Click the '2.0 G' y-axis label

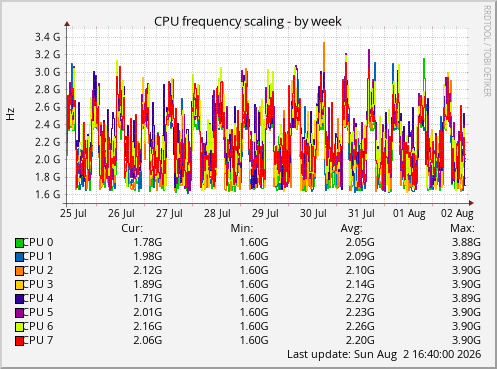click(x=48, y=159)
